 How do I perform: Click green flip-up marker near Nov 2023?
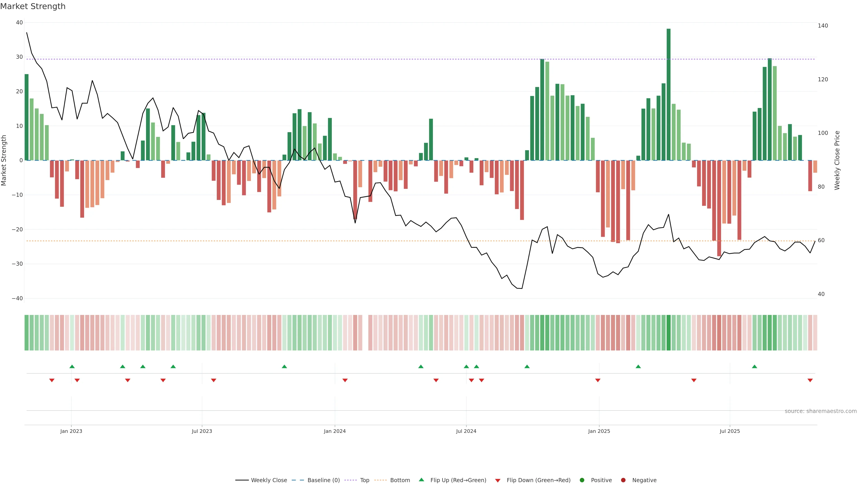tap(284, 366)
